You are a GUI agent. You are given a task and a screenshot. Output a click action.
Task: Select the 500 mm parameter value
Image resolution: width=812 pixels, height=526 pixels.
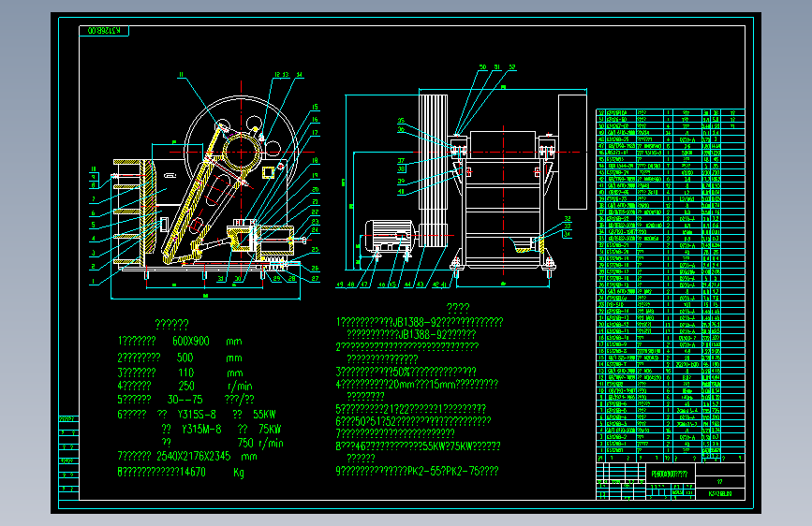tap(185, 358)
